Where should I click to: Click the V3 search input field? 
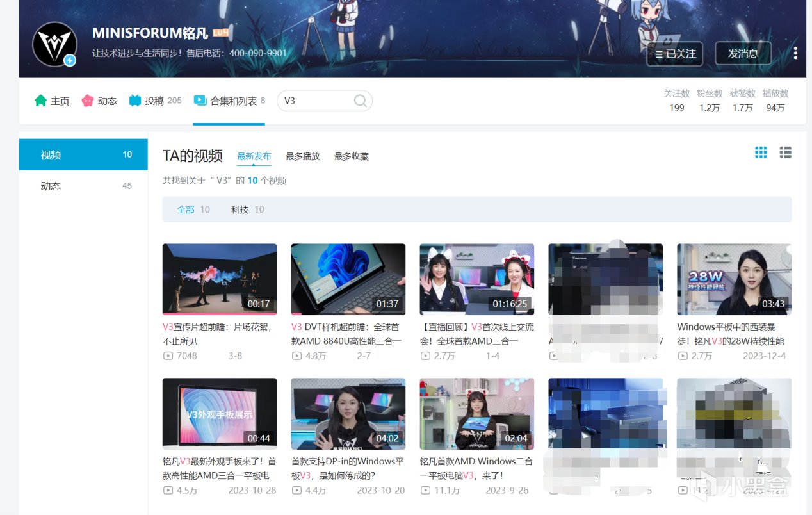[317, 101]
